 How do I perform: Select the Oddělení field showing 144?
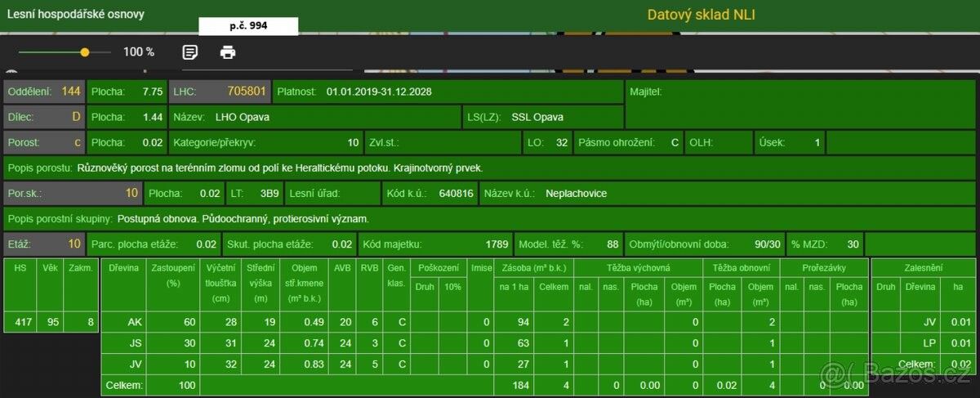click(44, 92)
